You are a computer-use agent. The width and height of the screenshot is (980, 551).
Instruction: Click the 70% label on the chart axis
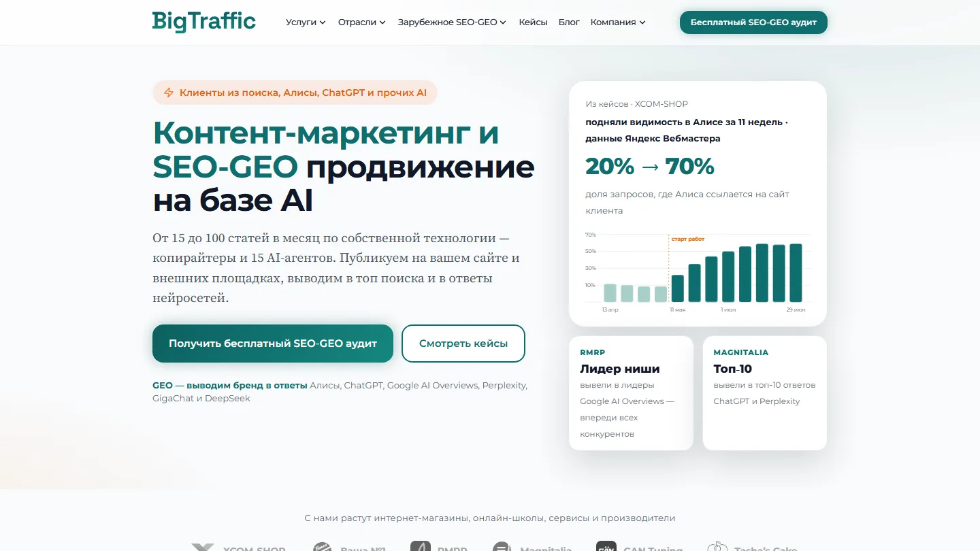tap(590, 235)
